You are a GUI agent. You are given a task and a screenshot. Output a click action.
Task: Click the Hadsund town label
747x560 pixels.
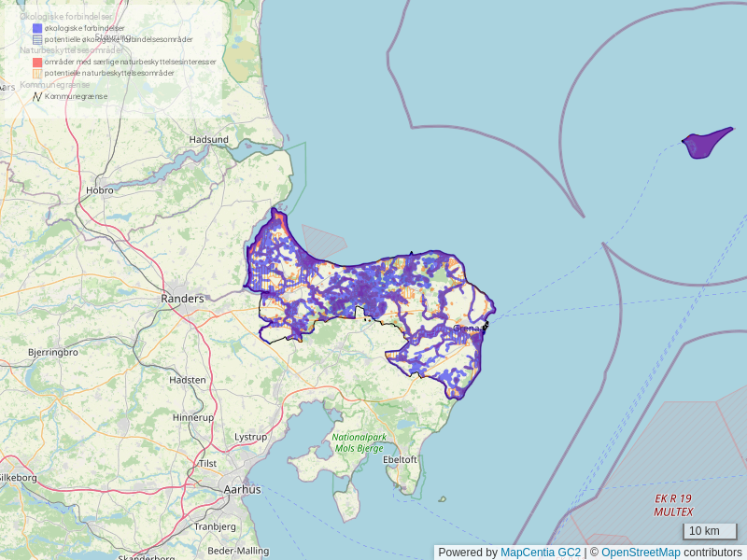(208, 139)
